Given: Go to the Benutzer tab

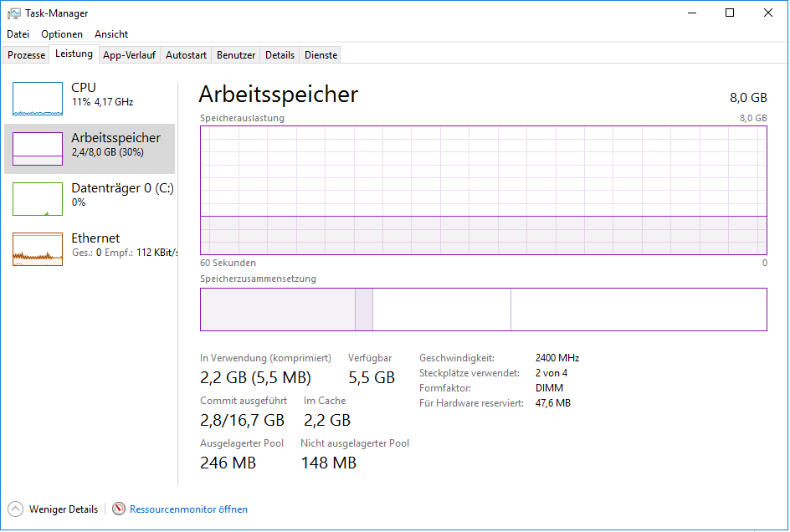Looking at the screenshot, I should pos(236,55).
